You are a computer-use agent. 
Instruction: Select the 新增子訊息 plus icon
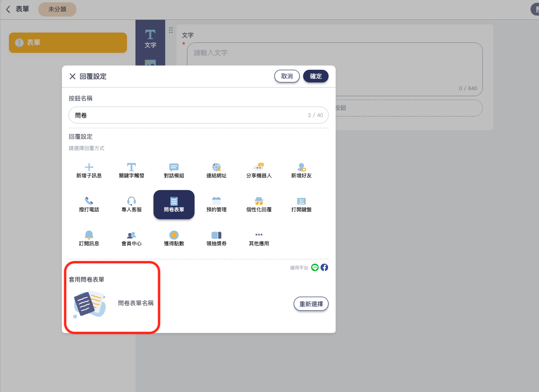pos(89,167)
